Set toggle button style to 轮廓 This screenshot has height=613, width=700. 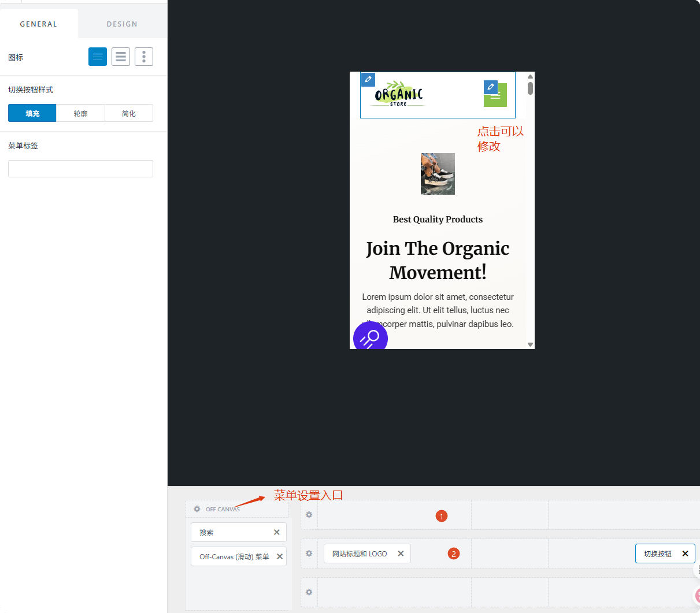click(x=80, y=113)
